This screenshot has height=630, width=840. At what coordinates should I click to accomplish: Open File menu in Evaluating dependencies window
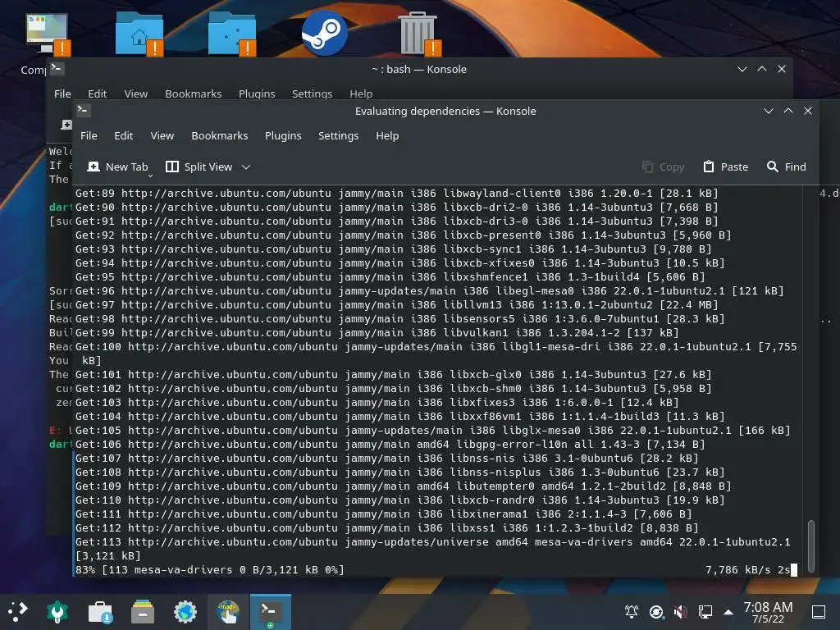(x=89, y=135)
